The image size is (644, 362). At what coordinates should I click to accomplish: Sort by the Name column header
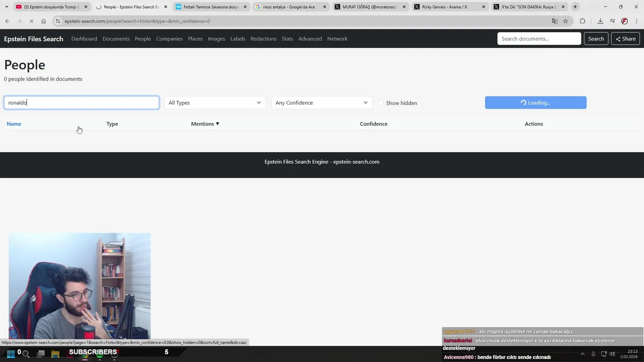[14, 124]
